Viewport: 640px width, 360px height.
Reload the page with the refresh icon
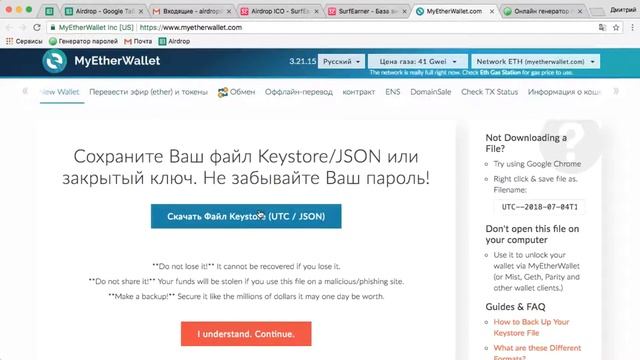(37, 27)
